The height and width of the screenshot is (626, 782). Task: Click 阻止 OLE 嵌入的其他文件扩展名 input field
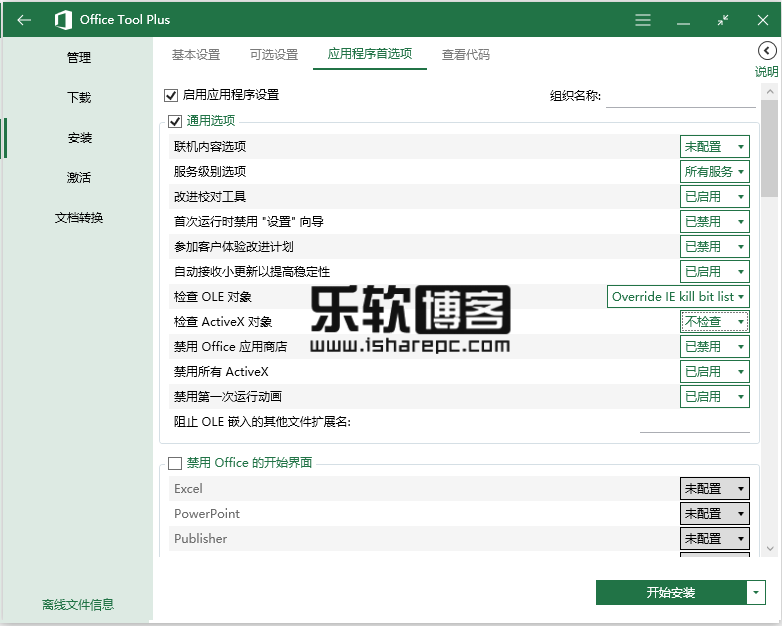tap(695, 423)
